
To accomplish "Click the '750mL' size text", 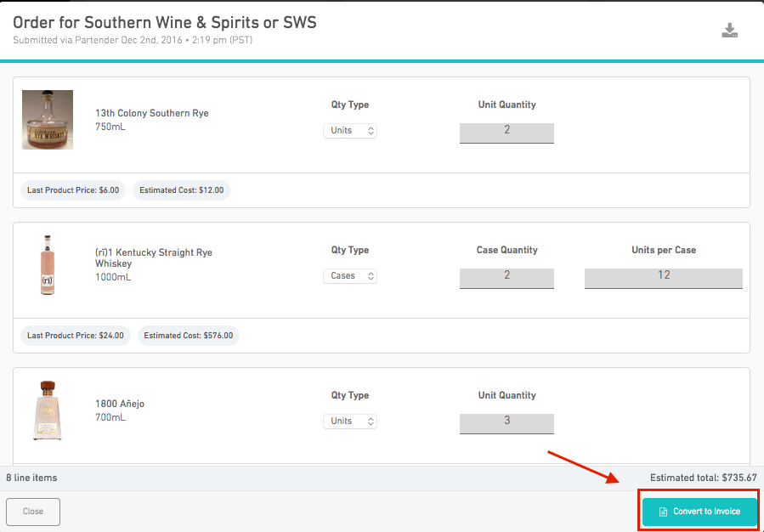I will (x=110, y=127).
